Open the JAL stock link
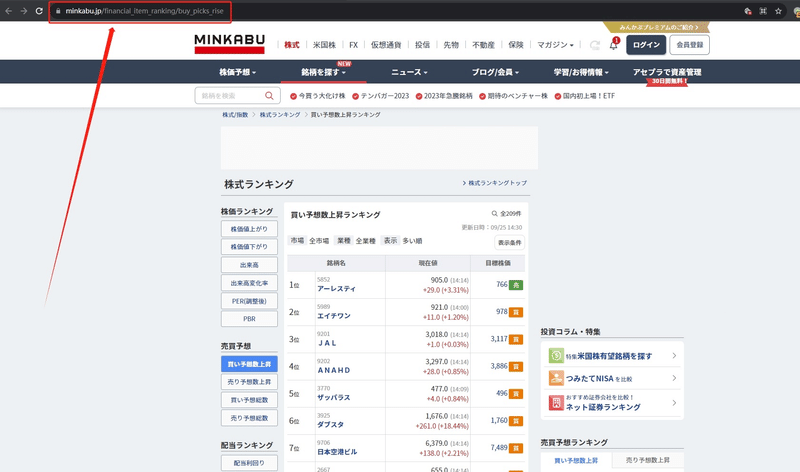 [x=327, y=343]
